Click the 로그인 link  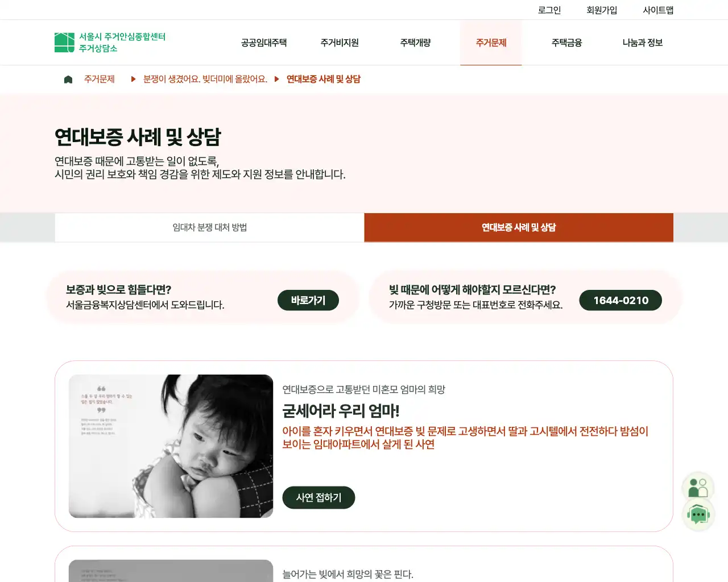[549, 10]
